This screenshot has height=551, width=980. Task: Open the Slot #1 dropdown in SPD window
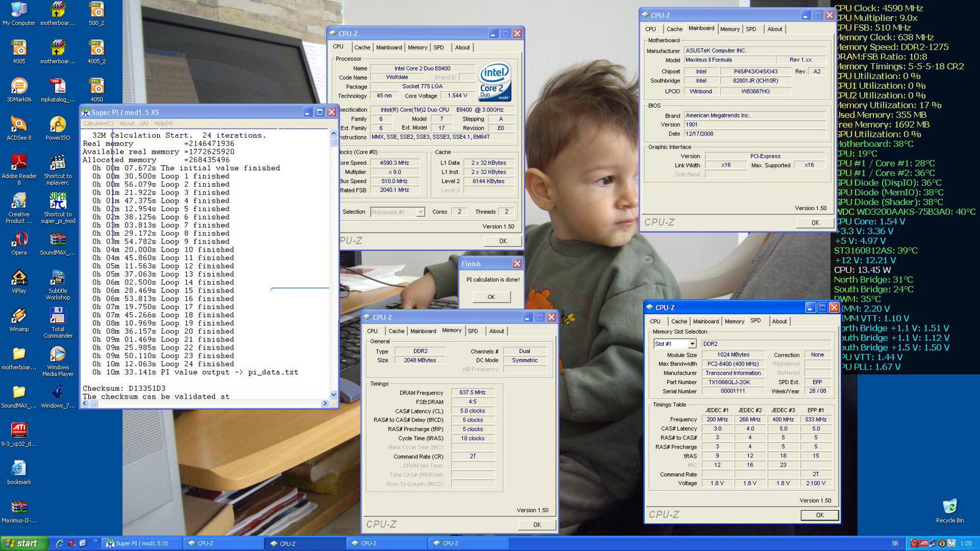pos(692,344)
